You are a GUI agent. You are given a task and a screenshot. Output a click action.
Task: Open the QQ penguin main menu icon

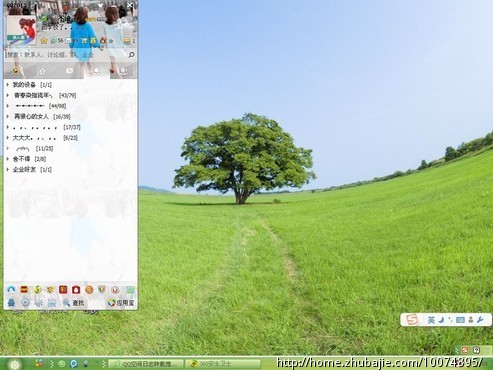coord(11,303)
